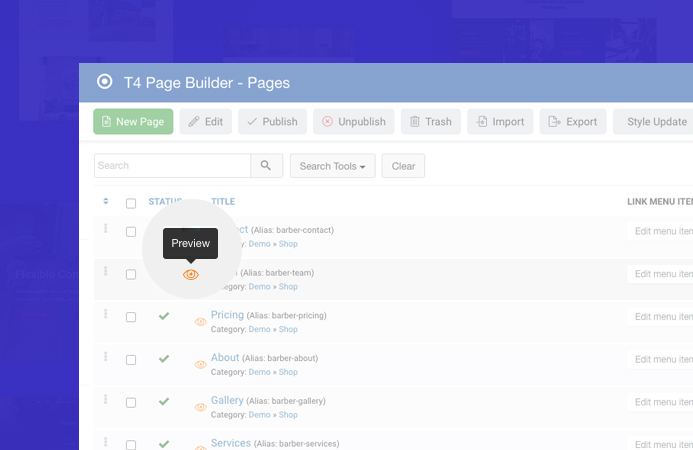Check the About row checkbox
The image size is (693, 450).
131,360
